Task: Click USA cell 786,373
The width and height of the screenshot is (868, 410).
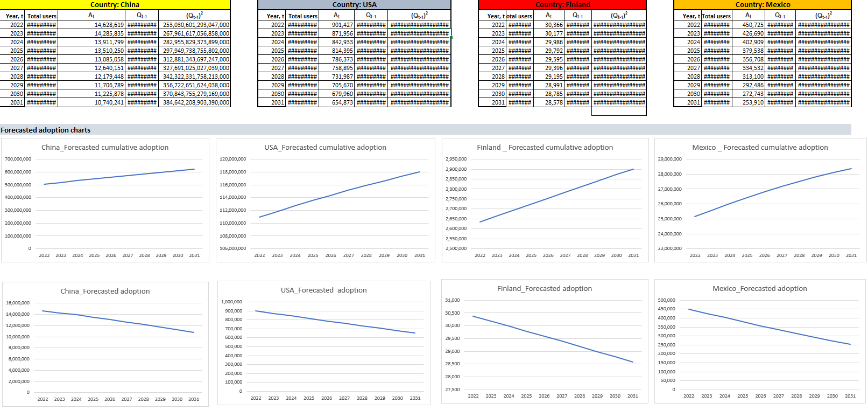Action: 337,59
